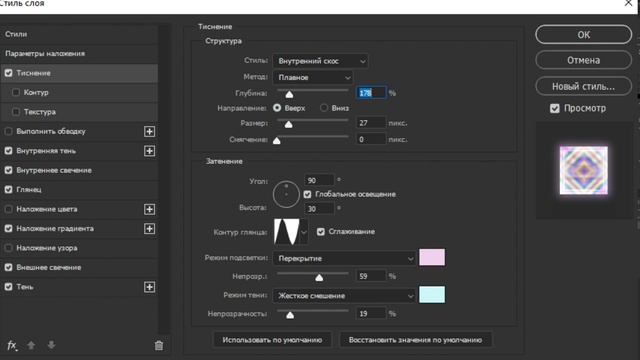
Task: Open the light cyan shadow color swatch
Action: [432, 295]
